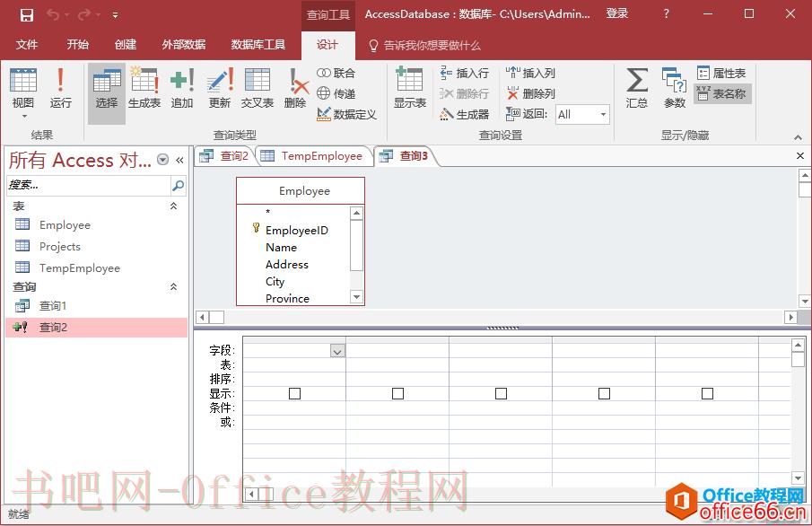Click the design pane horizontal scroll right arrow
Screen dimensions: 812x526
click(790, 317)
